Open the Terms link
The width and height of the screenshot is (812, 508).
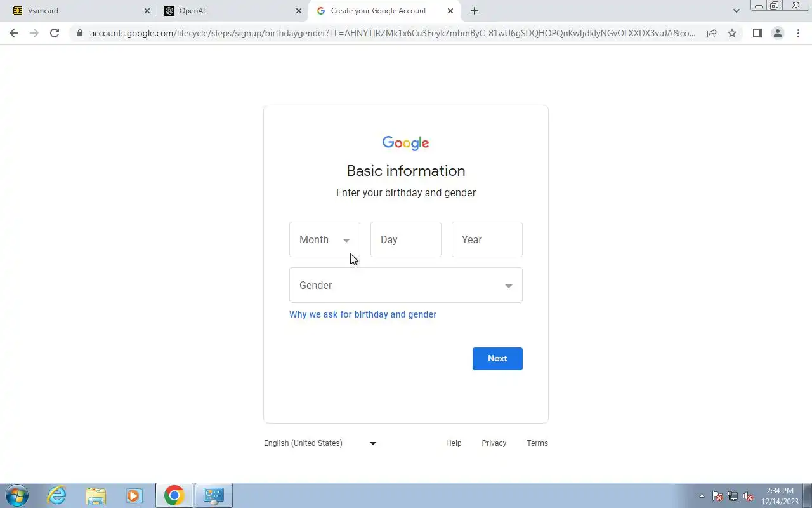coord(537,443)
